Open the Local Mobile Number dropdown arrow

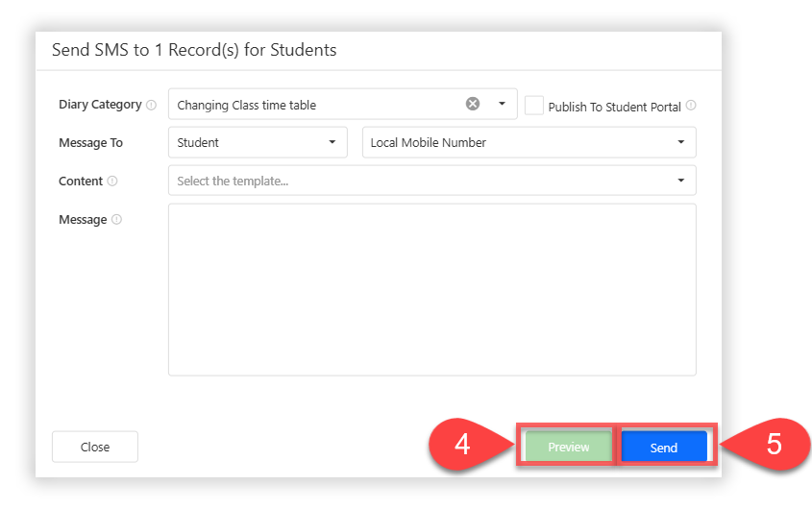point(680,142)
